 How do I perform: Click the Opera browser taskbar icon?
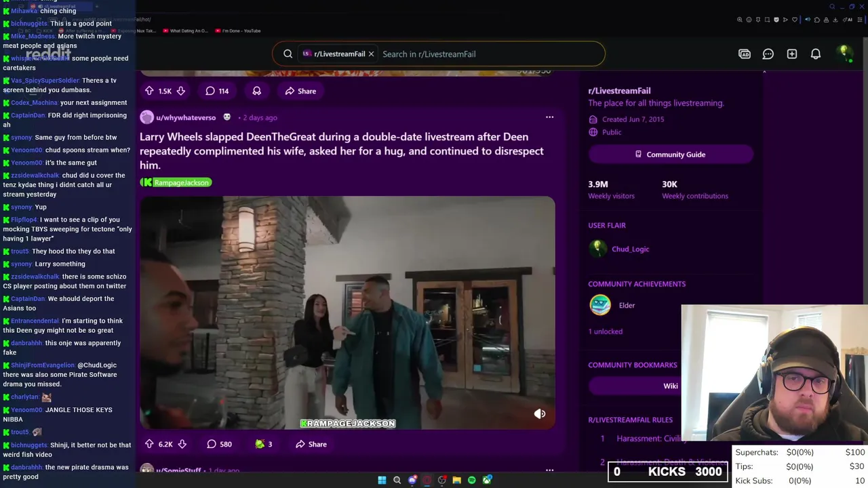tap(427, 481)
